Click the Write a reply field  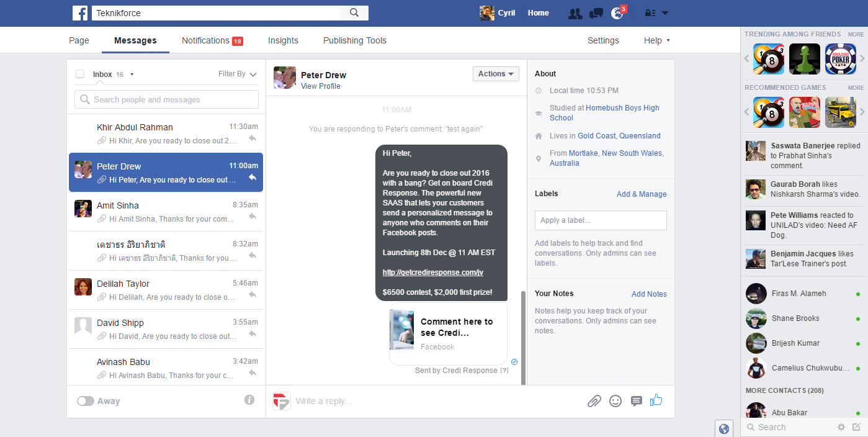437,401
